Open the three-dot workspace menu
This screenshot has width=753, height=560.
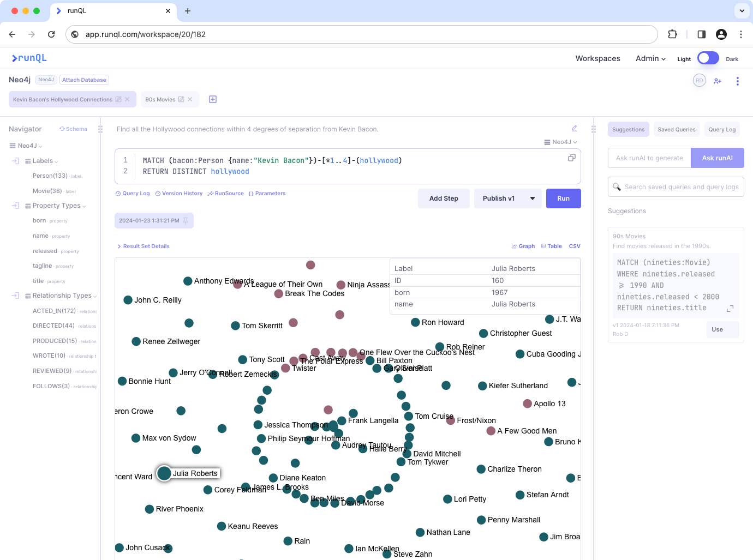click(738, 81)
